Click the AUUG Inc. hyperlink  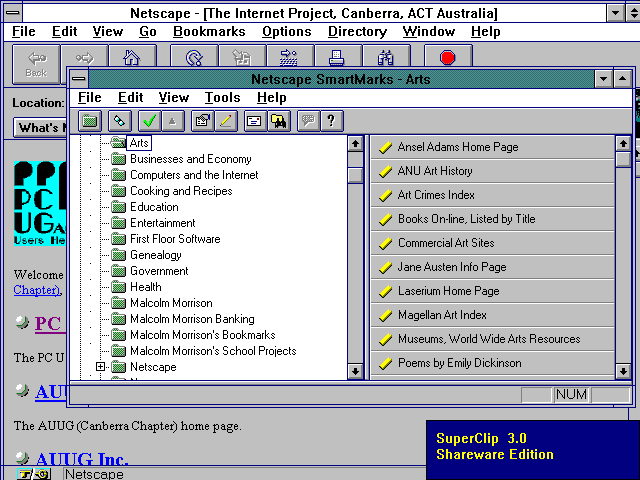82,459
